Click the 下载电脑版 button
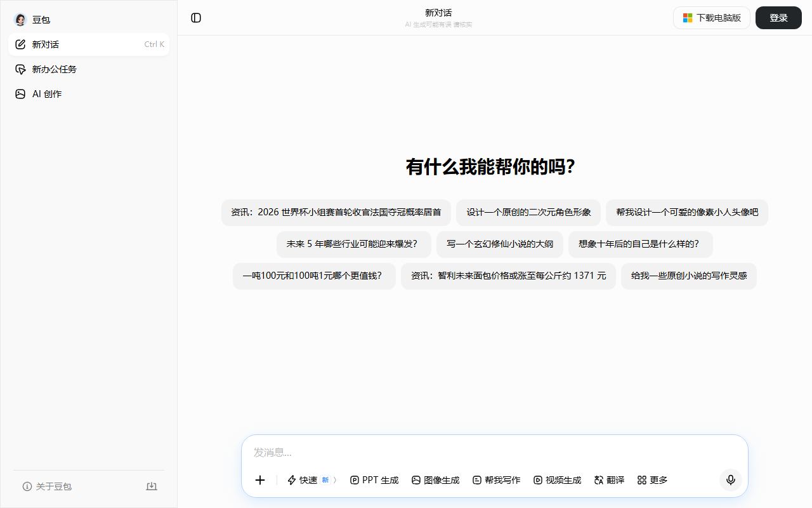The height and width of the screenshot is (508, 812). coord(712,18)
